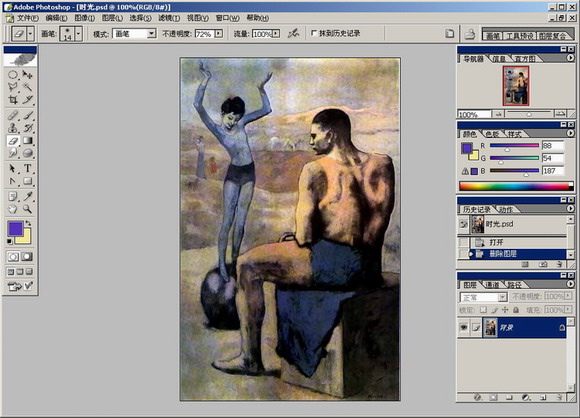Select the Rectangle shape tool
Screen dimensions: 580x418
27,181
